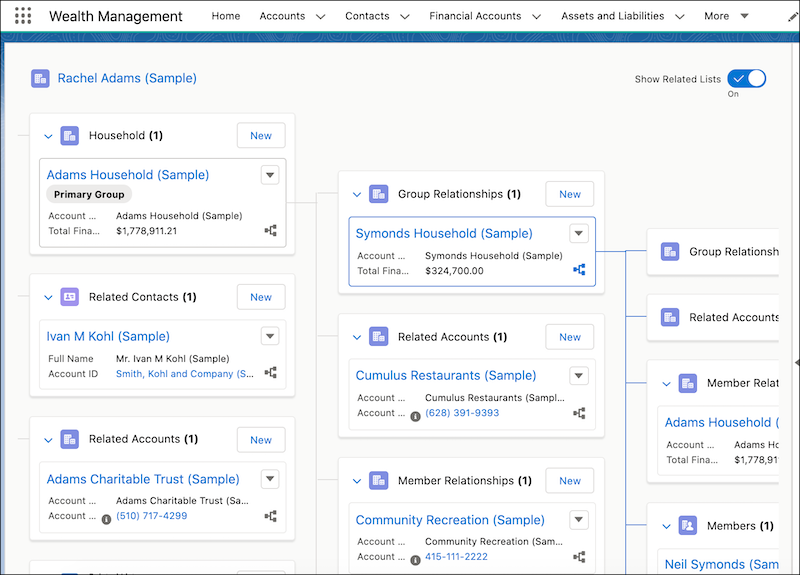The width and height of the screenshot is (800, 575).
Task: Click hierarchy icon on Adams Charitable Trust card
Action: coord(270,516)
